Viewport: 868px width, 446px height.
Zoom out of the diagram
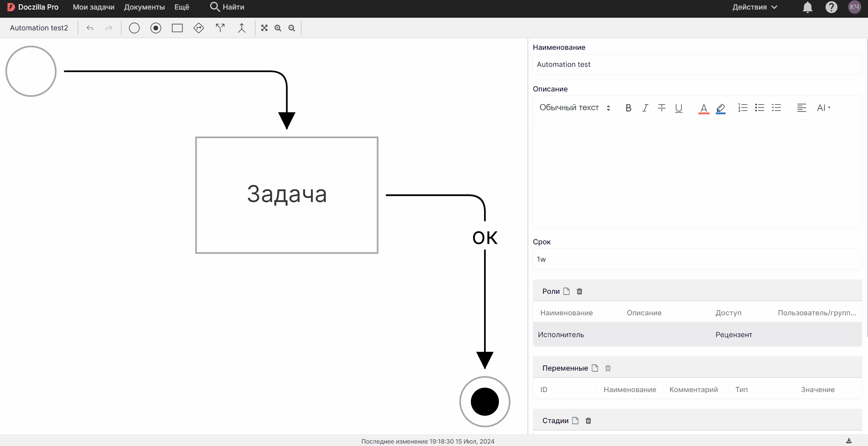coord(292,28)
